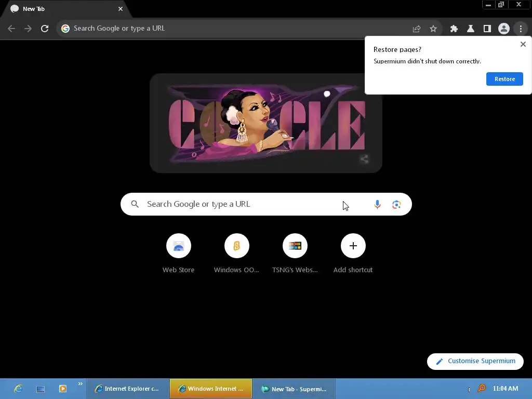This screenshot has height=399, width=532.
Task: Start voice search with microphone
Action: click(x=377, y=204)
